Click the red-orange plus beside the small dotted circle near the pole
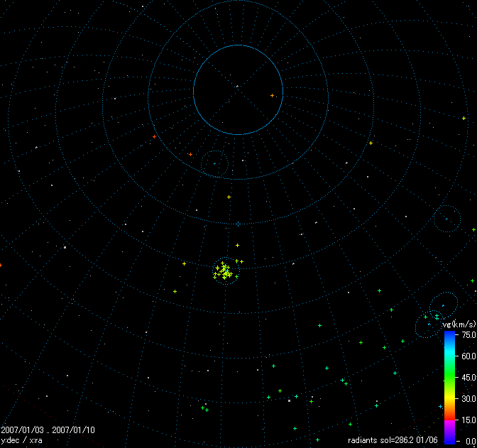 [190, 155]
